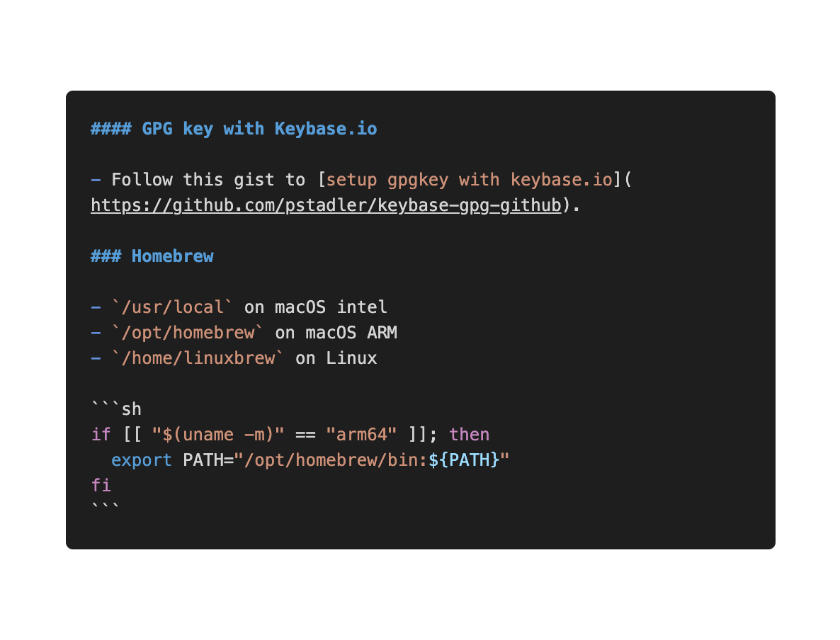Click the 'Follow this gist to' text

pos(208,180)
